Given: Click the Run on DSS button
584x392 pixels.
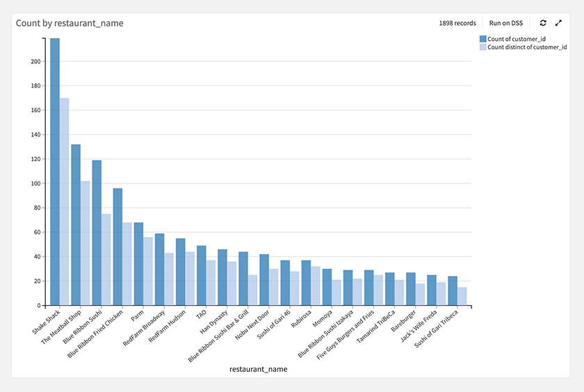Looking at the screenshot, I should [506, 23].
